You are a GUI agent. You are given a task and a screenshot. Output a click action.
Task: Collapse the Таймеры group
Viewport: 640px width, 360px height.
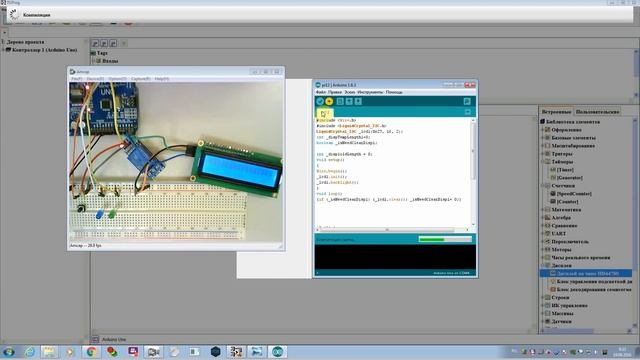543,162
